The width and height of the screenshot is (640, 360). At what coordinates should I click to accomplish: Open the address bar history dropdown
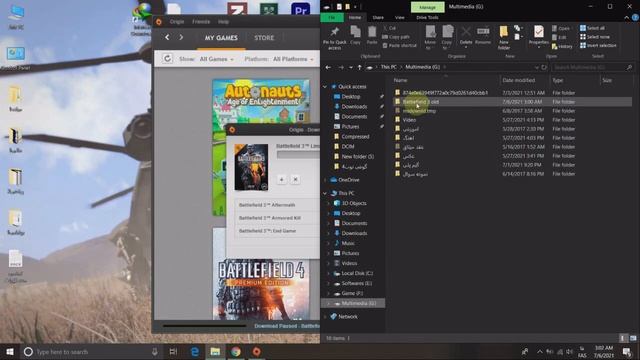[536, 67]
